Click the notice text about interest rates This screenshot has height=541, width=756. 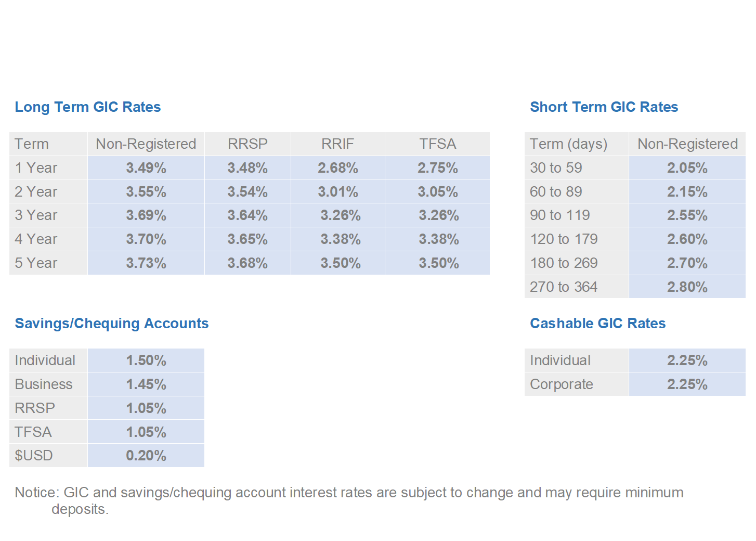click(348, 493)
